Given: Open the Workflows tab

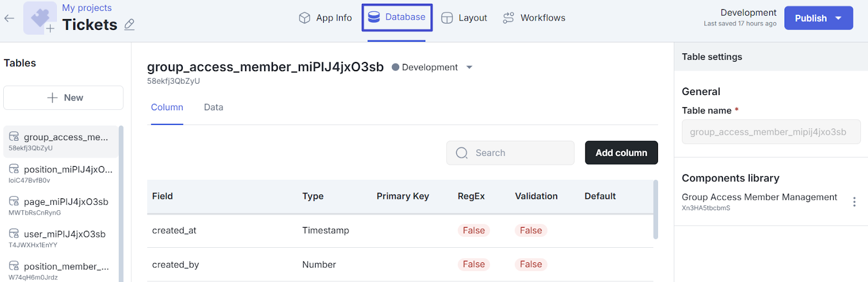Looking at the screenshot, I should click(x=534, y=18).
